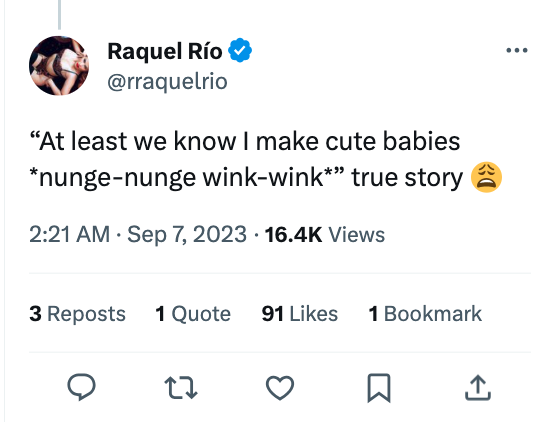Click the repost arrows icon

(x=181, y=387)
